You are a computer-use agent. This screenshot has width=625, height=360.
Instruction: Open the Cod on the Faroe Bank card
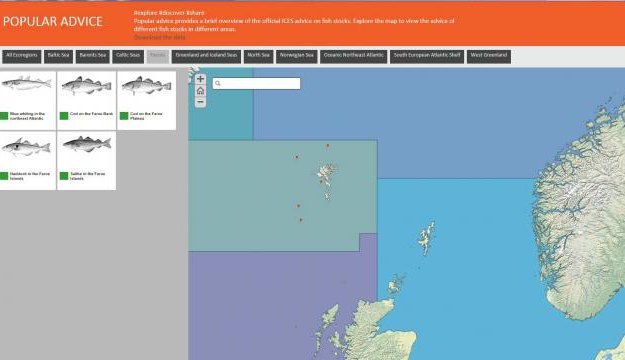coord(86,100)
